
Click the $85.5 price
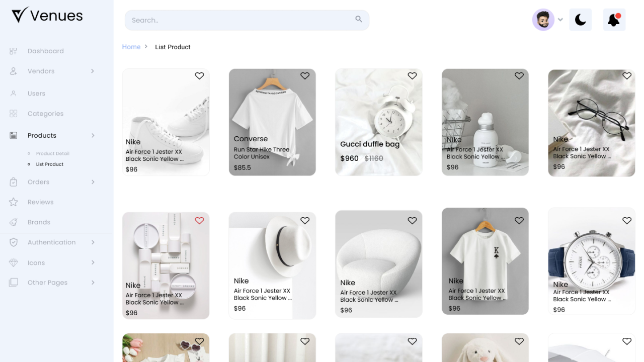[x=243, y=167]
